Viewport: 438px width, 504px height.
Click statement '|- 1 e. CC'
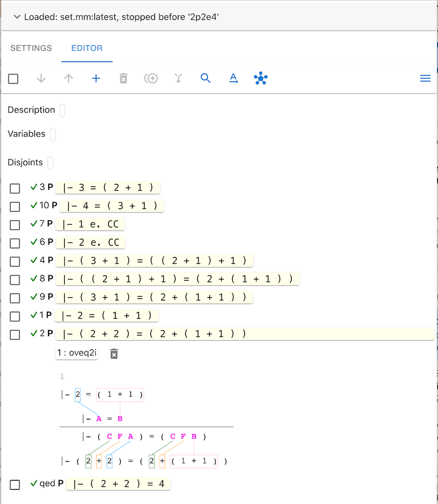point(90,225)
